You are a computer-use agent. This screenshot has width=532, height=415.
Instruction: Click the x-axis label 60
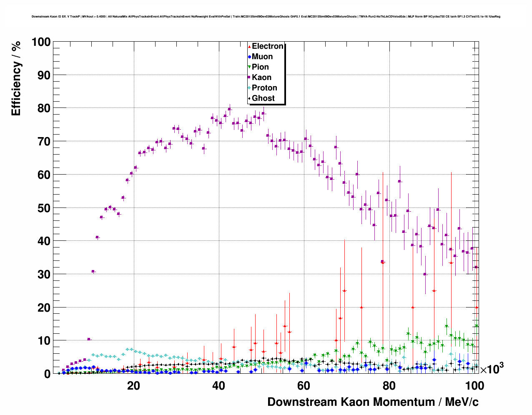(304, 386)
